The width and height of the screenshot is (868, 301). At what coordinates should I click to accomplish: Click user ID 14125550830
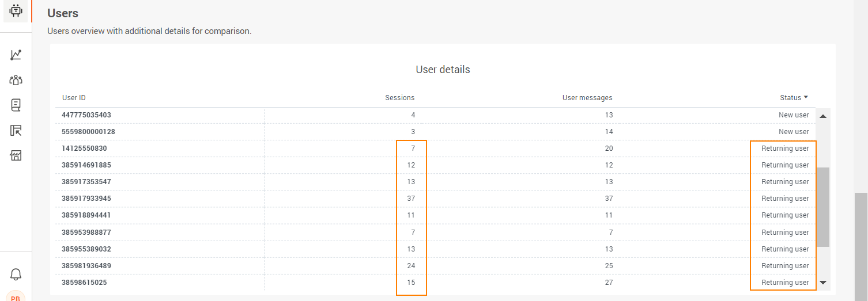(84, 148)
